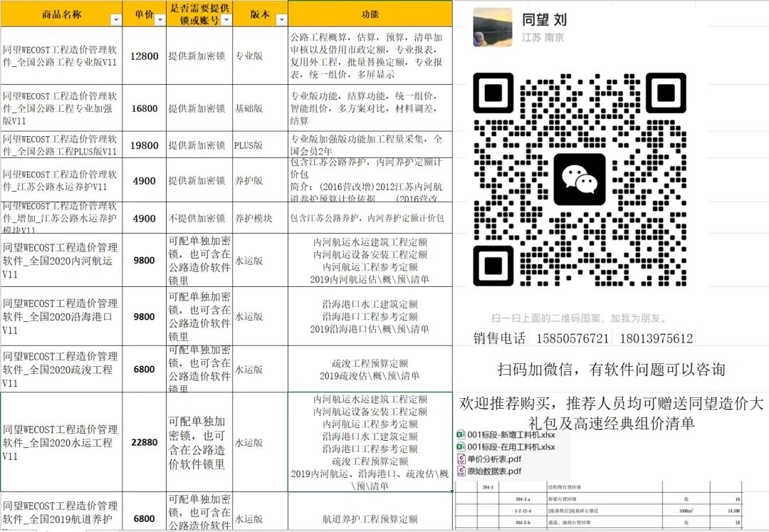Click the Excel icon for 001标段-新增工料机.xlsx
Viewport: 769px width, 532px height.
pos(461,435)
